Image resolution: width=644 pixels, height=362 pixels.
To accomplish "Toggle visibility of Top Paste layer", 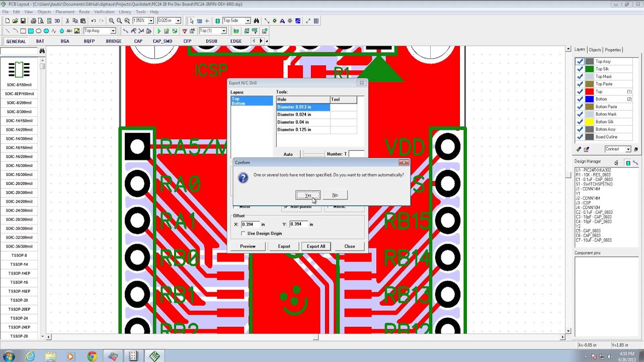I will click(580, 84).
